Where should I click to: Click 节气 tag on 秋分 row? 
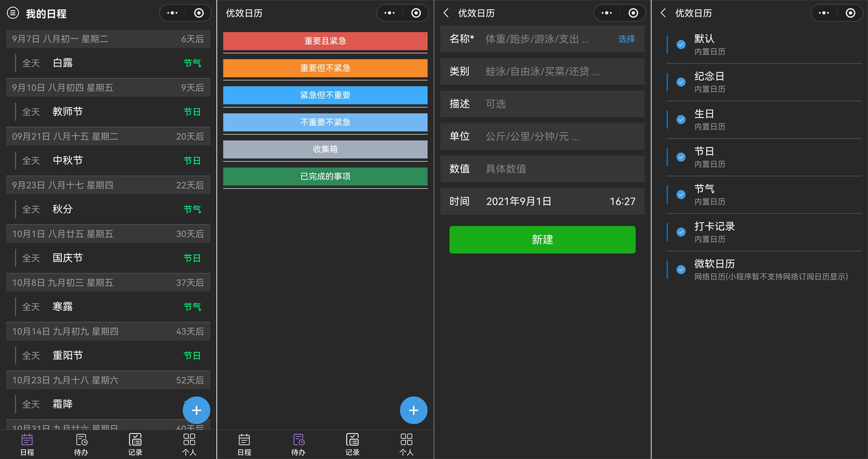point(192,209)
